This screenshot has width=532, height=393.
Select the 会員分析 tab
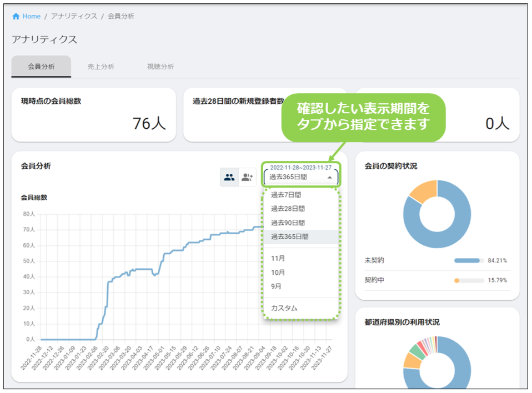pyautogui.click(x=41, y=67)
